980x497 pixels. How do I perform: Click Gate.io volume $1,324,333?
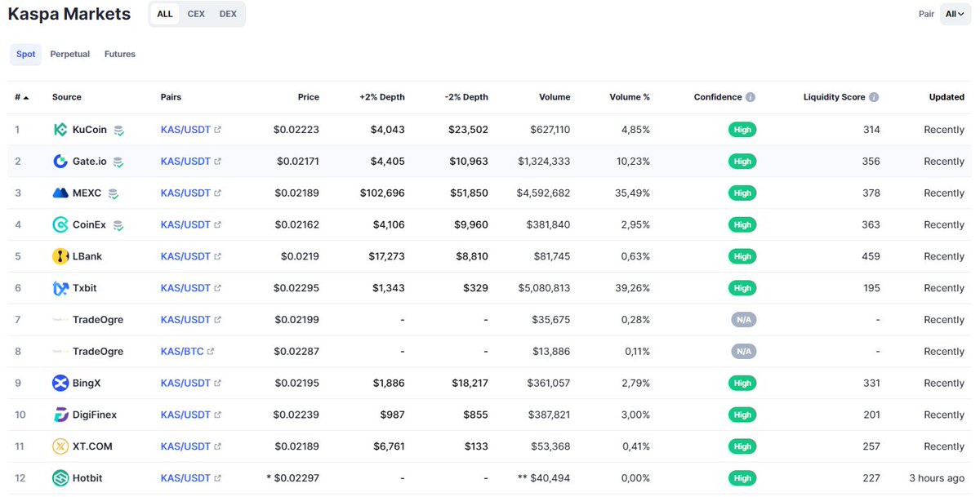coord(544,162)
